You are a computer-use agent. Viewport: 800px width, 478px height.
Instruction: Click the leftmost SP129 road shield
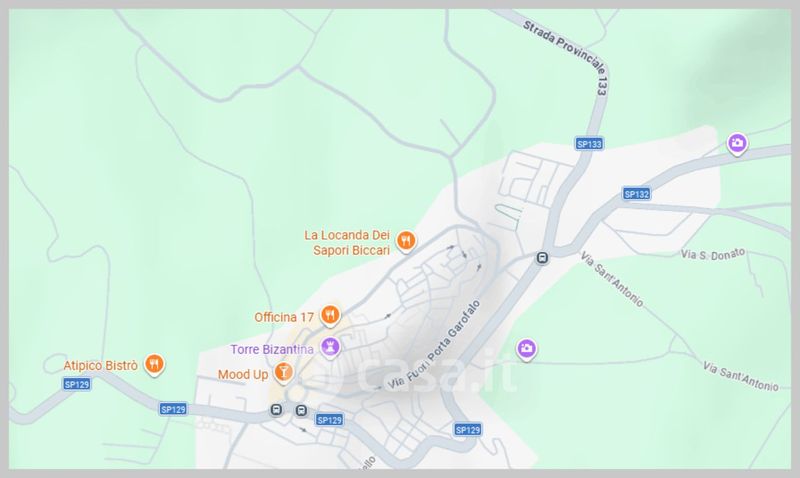(77, 384)
